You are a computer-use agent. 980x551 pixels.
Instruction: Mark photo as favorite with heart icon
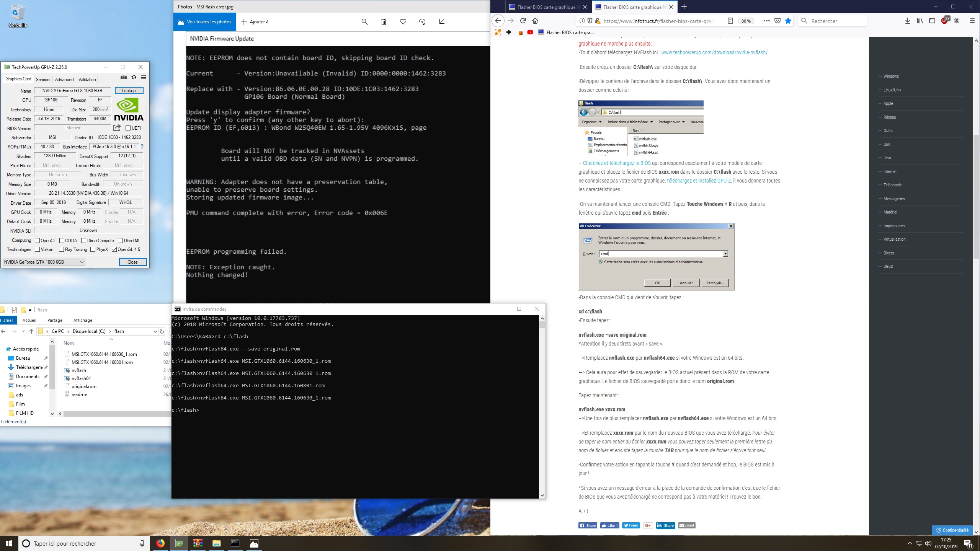coord(403,22)
